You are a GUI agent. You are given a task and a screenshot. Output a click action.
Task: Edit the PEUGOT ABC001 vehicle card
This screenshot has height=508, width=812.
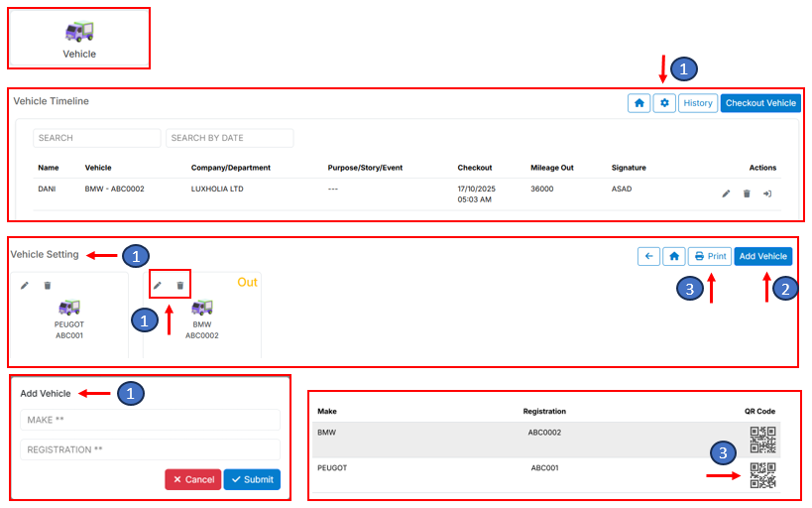point(25,286)
